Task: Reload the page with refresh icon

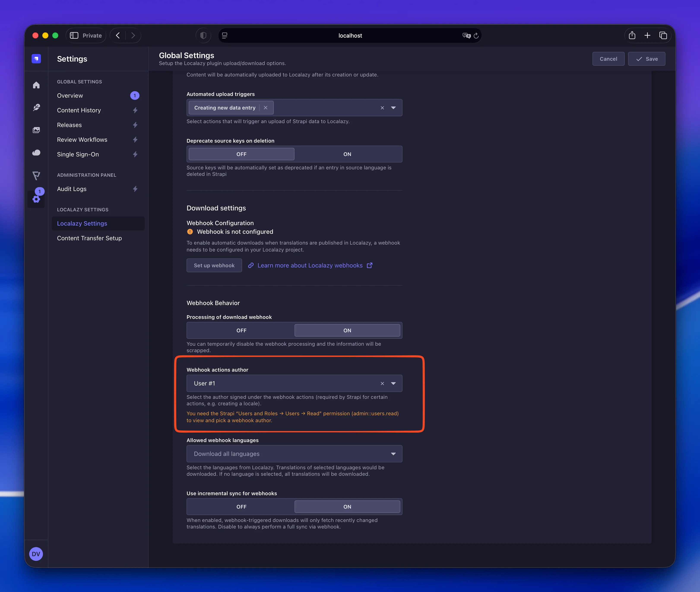Action: 476,36
